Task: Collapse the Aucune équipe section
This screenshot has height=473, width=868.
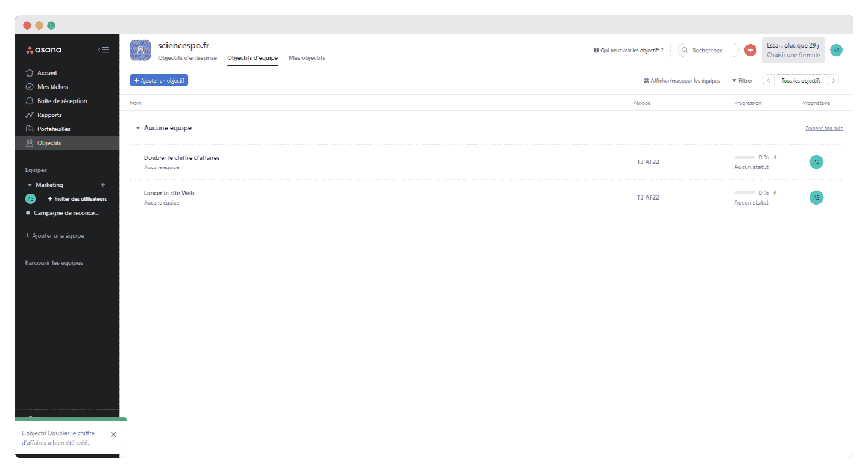Action: pos(138,128)
